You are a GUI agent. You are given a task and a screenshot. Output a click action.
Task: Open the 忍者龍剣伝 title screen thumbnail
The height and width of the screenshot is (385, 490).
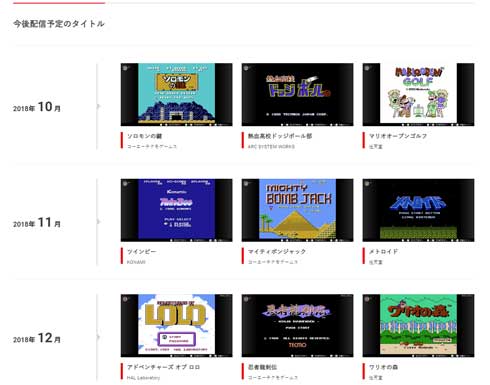[x=297, y=326]
